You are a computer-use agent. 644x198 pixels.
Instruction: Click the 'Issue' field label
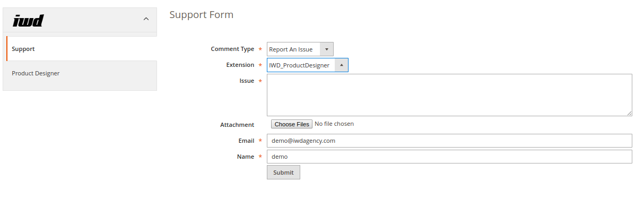point(247,81)
